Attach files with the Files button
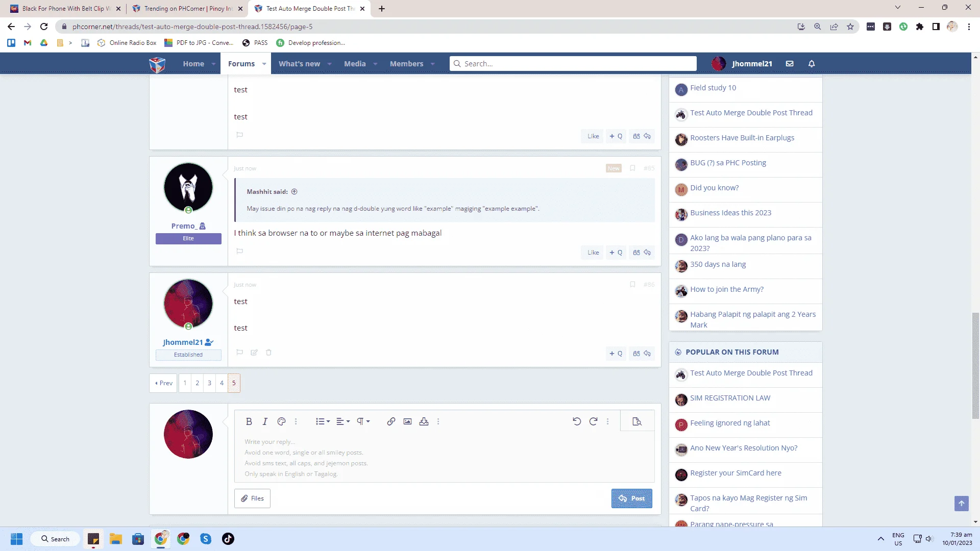The height and width of the screenshot is (551, 980). (x=252, y=498)
